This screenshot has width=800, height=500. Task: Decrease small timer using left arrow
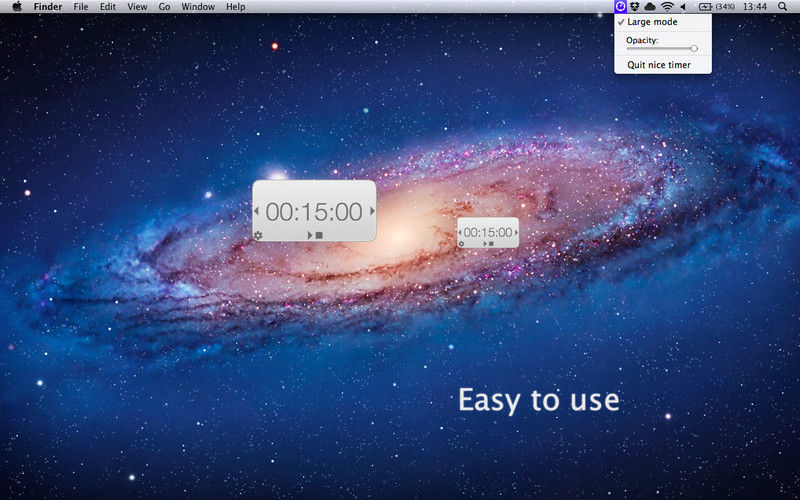[x=460, y=233]
